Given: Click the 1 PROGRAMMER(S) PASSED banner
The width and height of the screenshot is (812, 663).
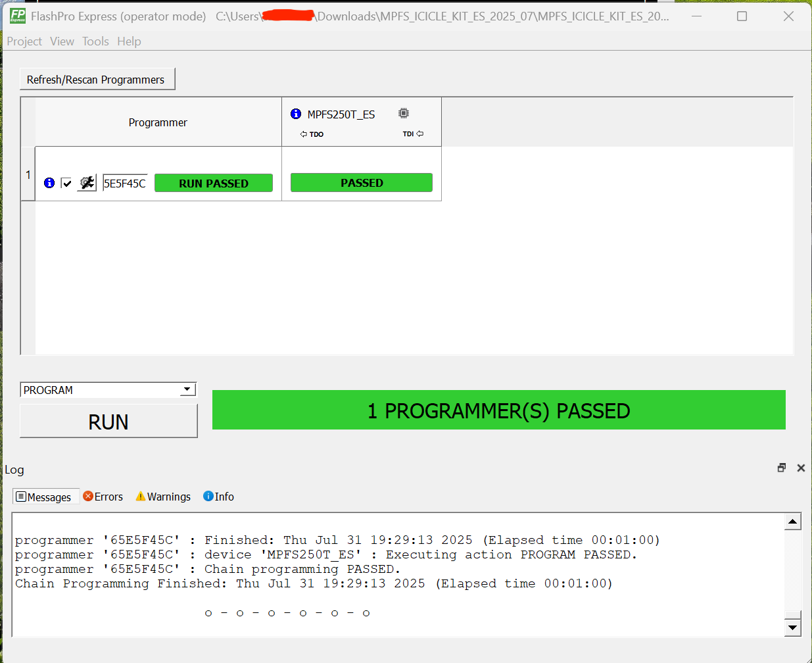Looking at the screenshot, I should pyautogui.click(x=498, y=410).
